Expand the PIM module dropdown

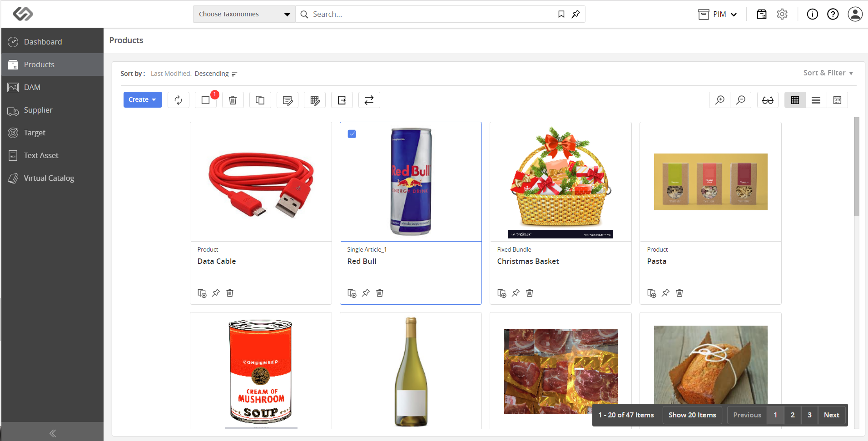718,14
